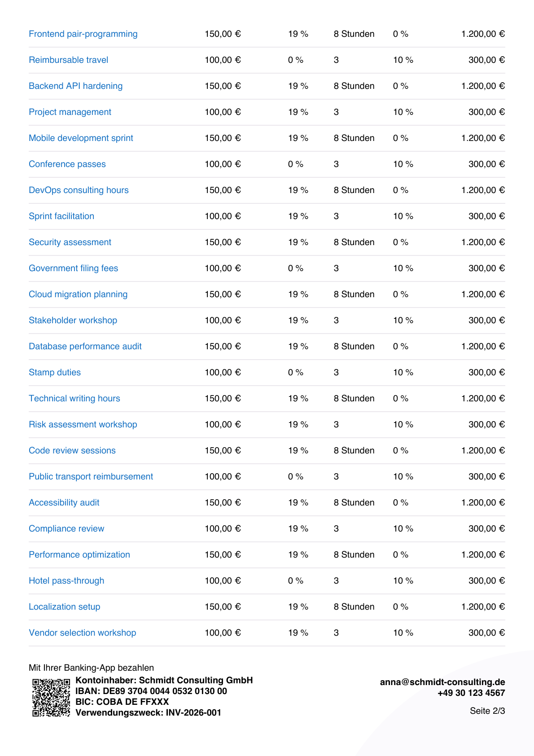Open the Accessibility audit link

click(x=64, y=503)
